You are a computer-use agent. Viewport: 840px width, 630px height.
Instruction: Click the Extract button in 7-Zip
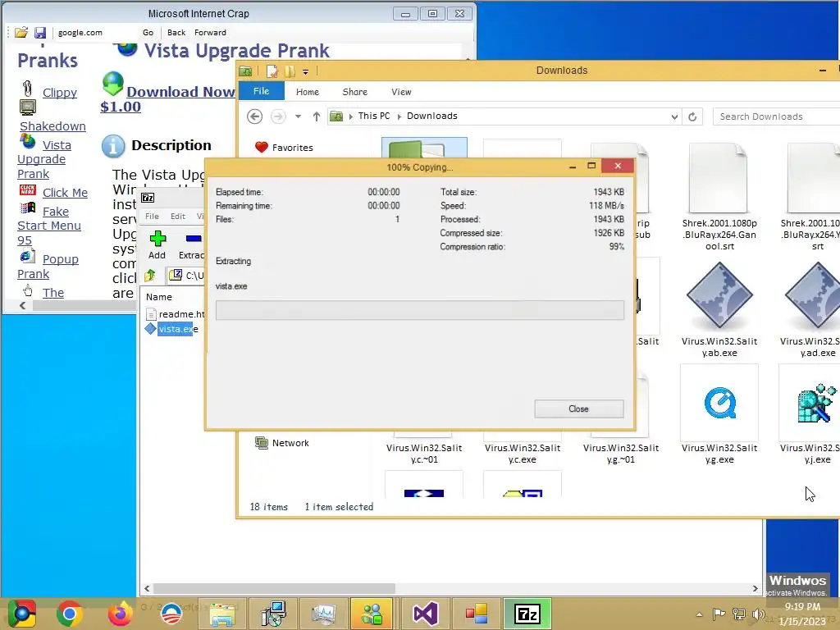point(192,244)
